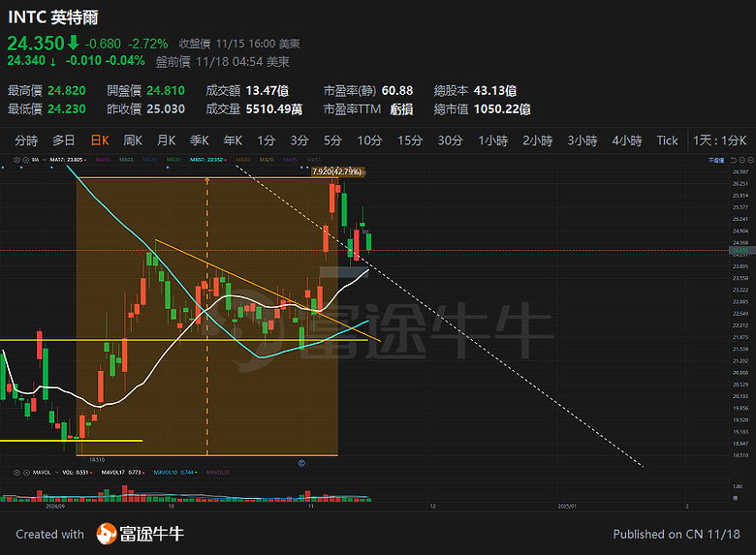Click 最高價 24.820 value
This screenshot has width=756, height=555.
coord(67,91)
